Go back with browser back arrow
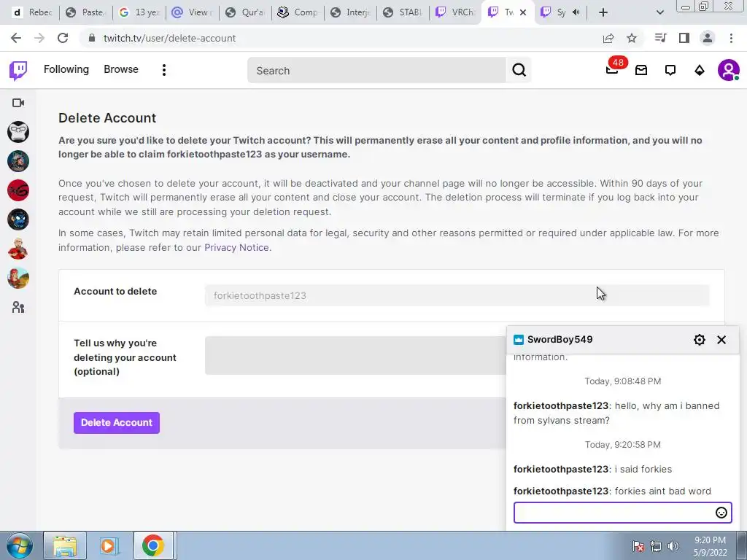 coord(16,38)
